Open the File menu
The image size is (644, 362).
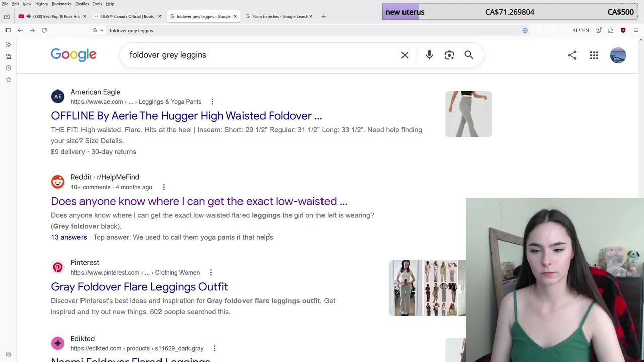[x=5, y=4]
